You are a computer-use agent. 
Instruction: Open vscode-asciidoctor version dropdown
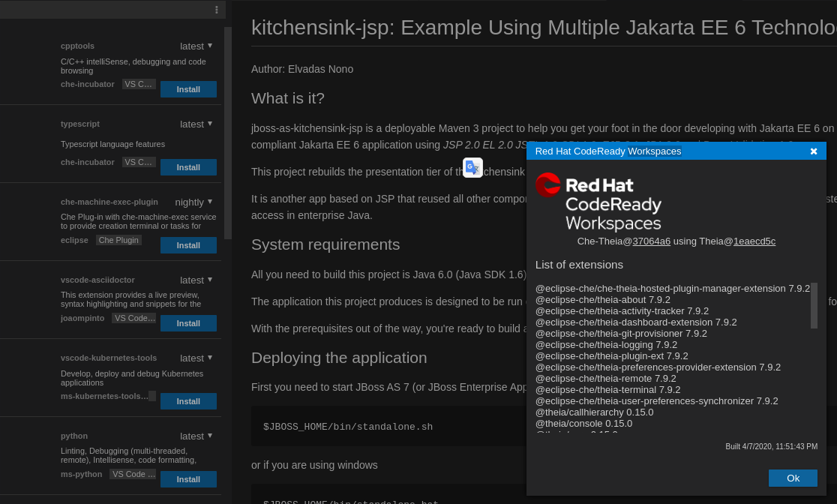(x=196, y=280)
